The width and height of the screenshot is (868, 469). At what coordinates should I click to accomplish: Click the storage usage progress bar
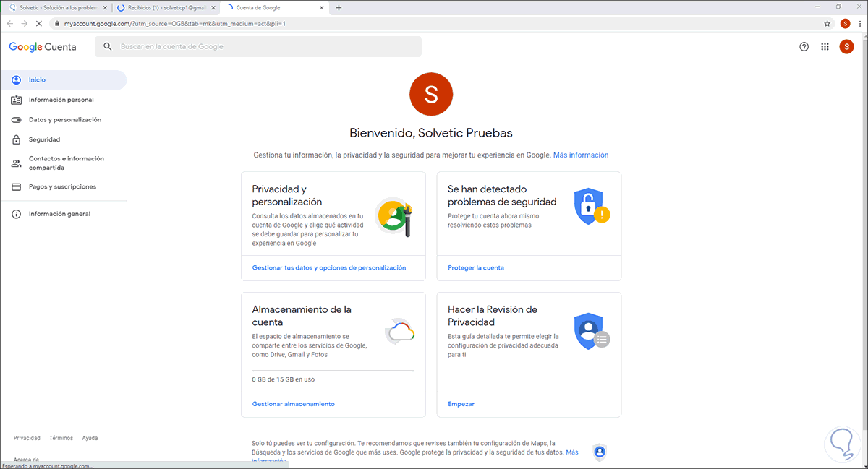(x=333, y=371)
